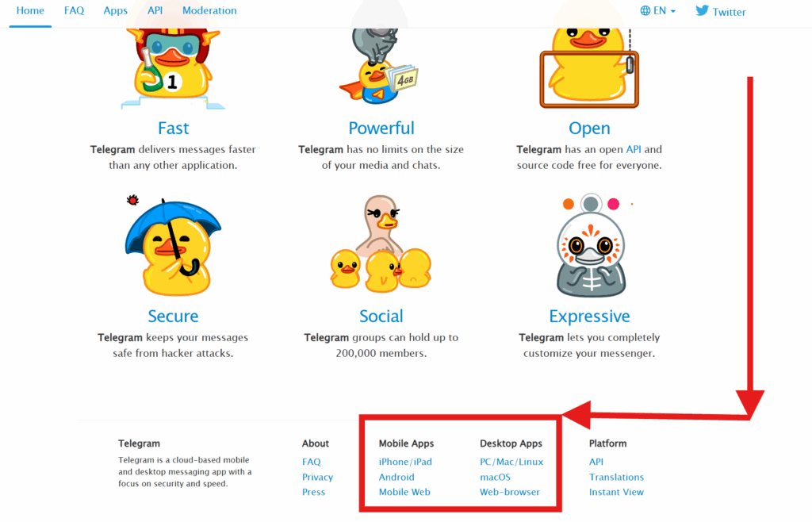This screenshot has height=522, width=812.
Task: Click the Open framed duck illustration
Action: pyautogui.click(x=589, y=68)
